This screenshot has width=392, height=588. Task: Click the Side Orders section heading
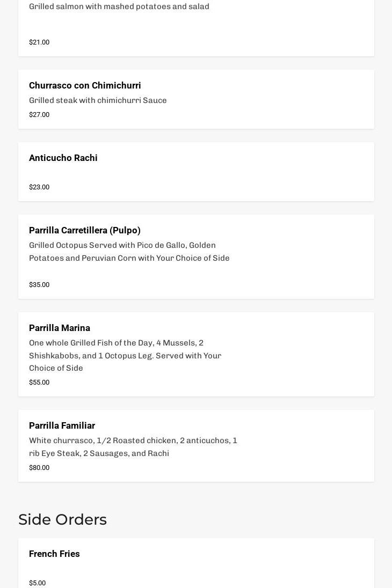coord(62,519)
